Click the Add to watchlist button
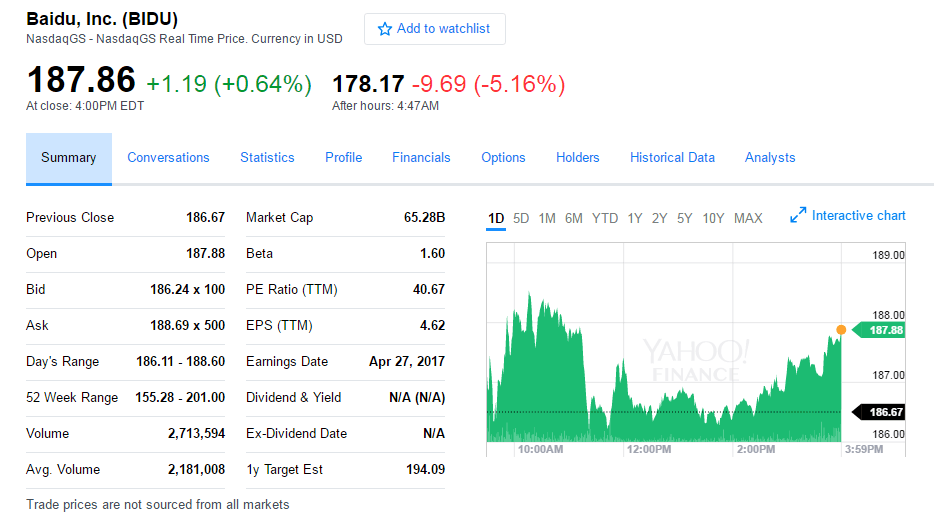 [435, 29]
